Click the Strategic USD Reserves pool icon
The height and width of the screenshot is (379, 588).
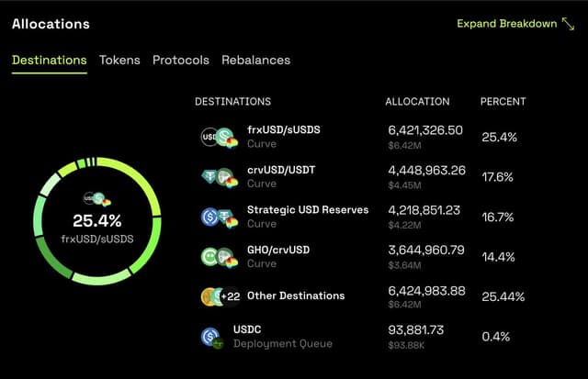pyautogui.click(x=220, y=217)
